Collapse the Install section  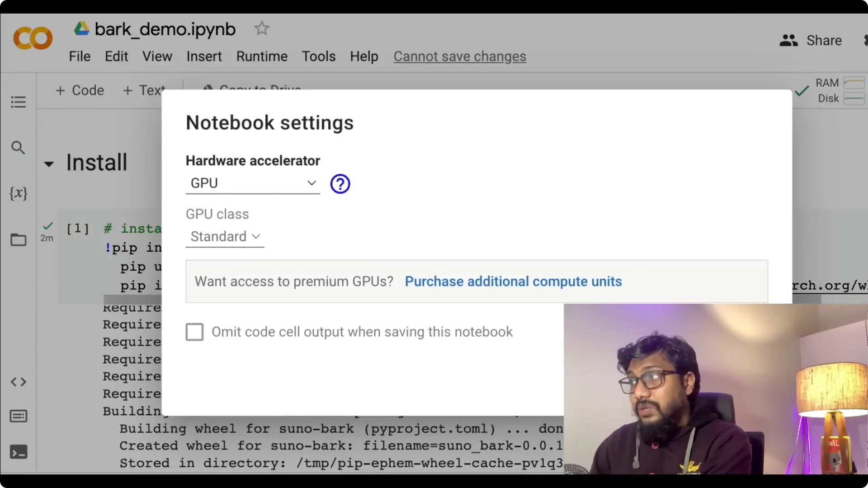(48, 164)
